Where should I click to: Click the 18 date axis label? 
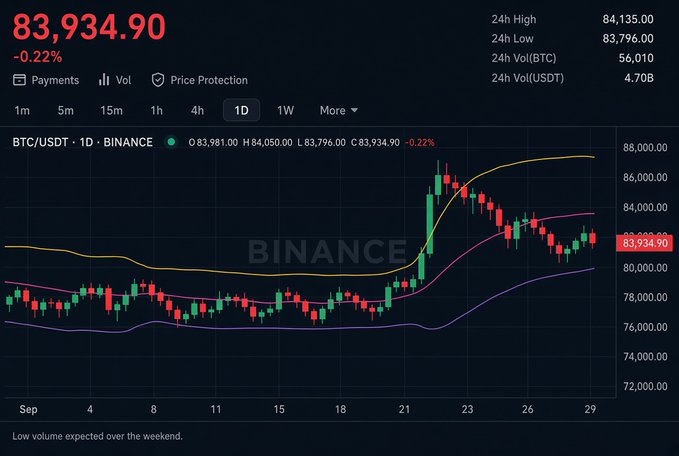coord(340,409)
